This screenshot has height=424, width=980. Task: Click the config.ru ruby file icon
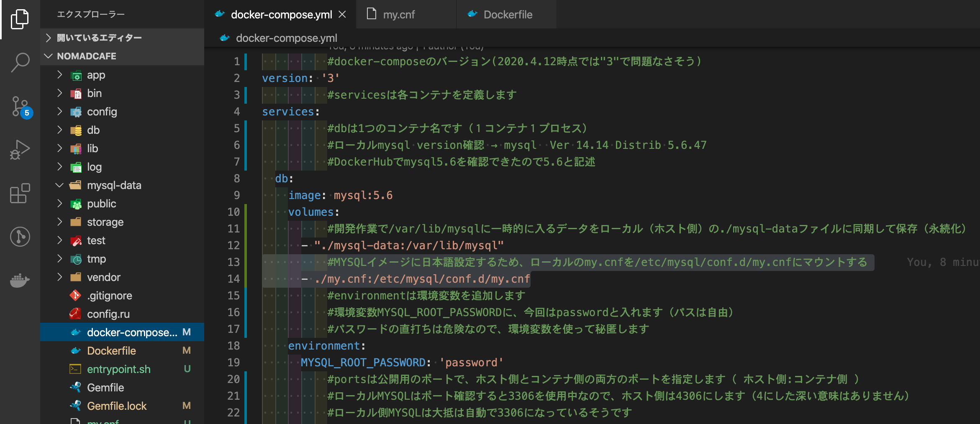pyautogui.click(x=75, y=314)
